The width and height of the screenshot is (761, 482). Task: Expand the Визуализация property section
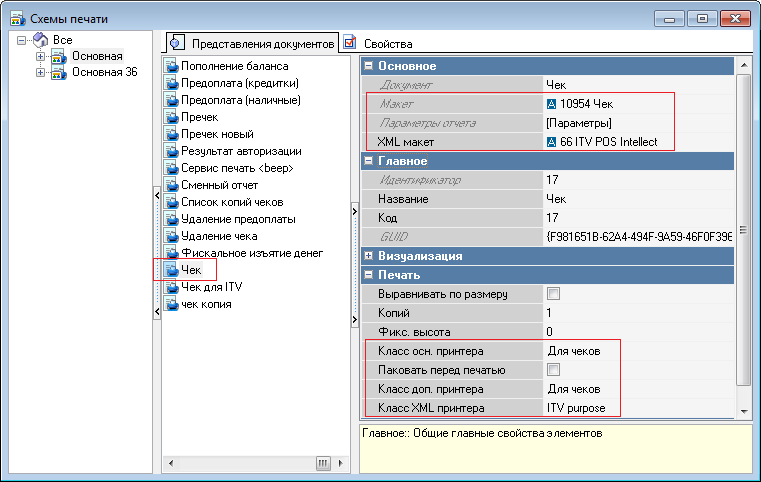[369, 256]
